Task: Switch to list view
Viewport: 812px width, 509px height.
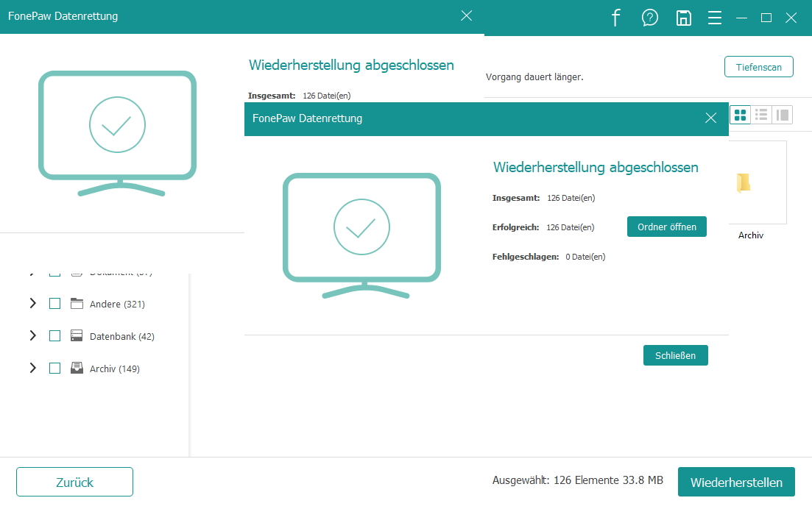Action: (761, 115)
